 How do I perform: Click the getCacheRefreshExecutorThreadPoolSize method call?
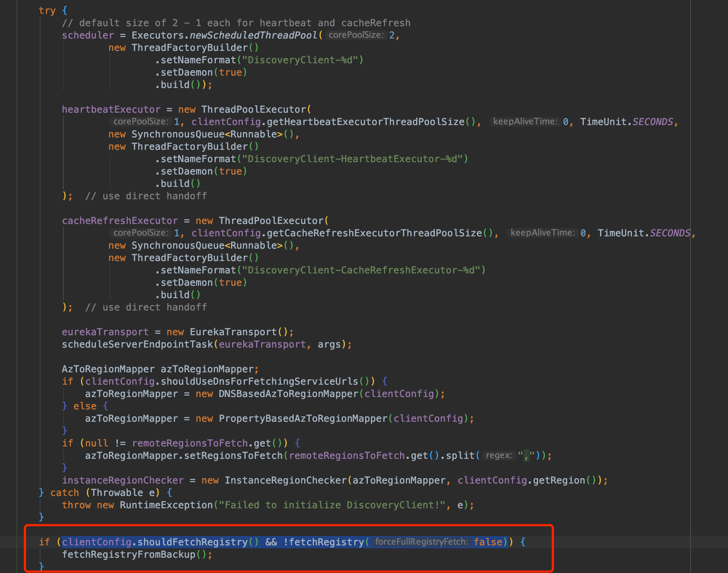(374, 233)
